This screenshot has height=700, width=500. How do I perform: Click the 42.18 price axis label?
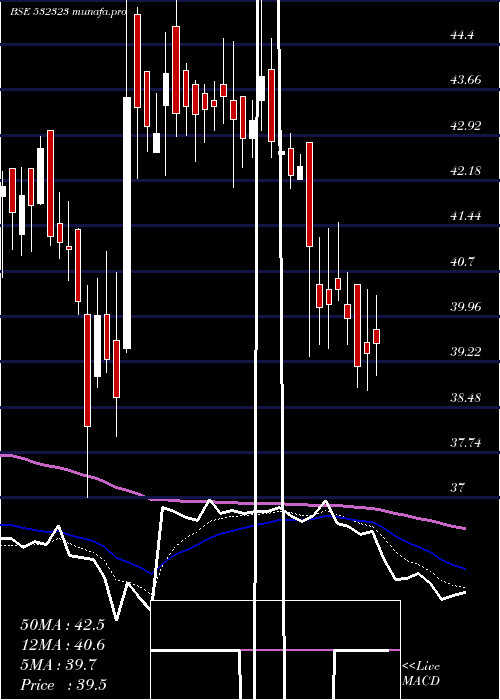pyautogui.click(x=466, y=171)
